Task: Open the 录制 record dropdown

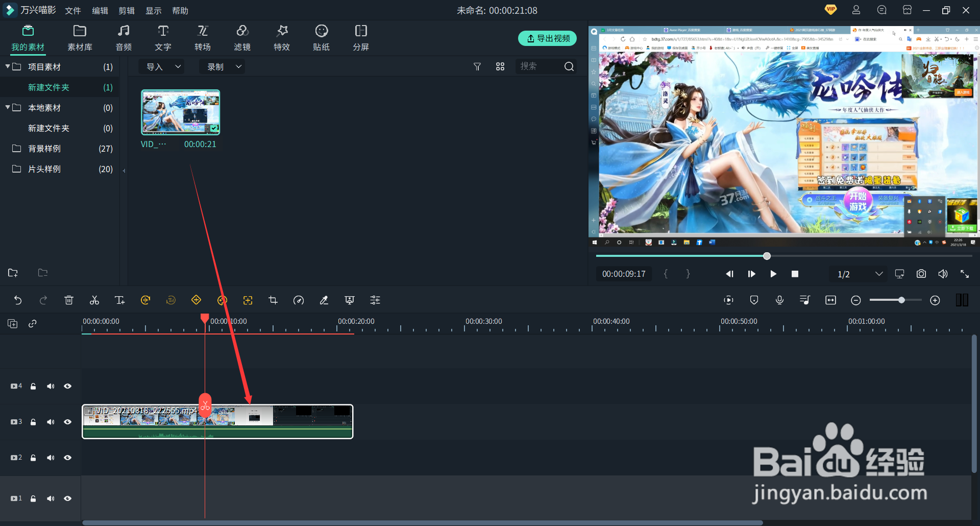Action: (223, 66)
